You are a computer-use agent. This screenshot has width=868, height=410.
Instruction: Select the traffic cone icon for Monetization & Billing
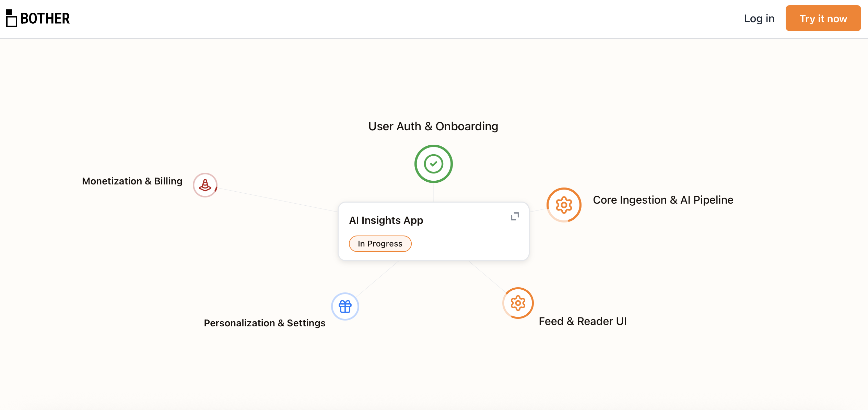(x=205, y=185)
